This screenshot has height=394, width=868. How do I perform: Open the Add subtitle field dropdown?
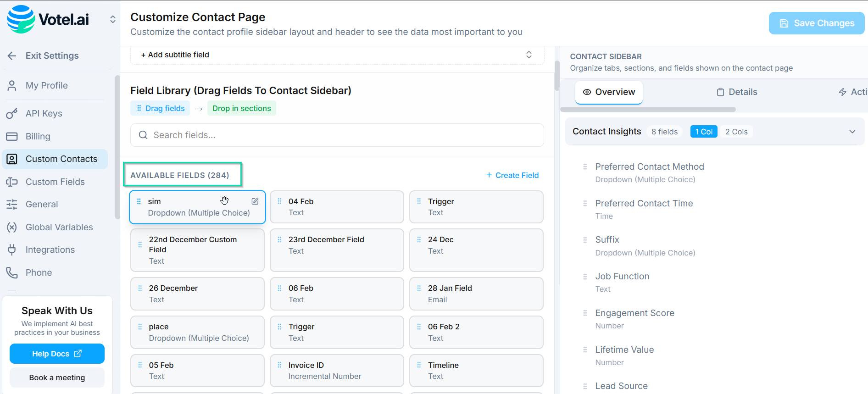(529, 55)
